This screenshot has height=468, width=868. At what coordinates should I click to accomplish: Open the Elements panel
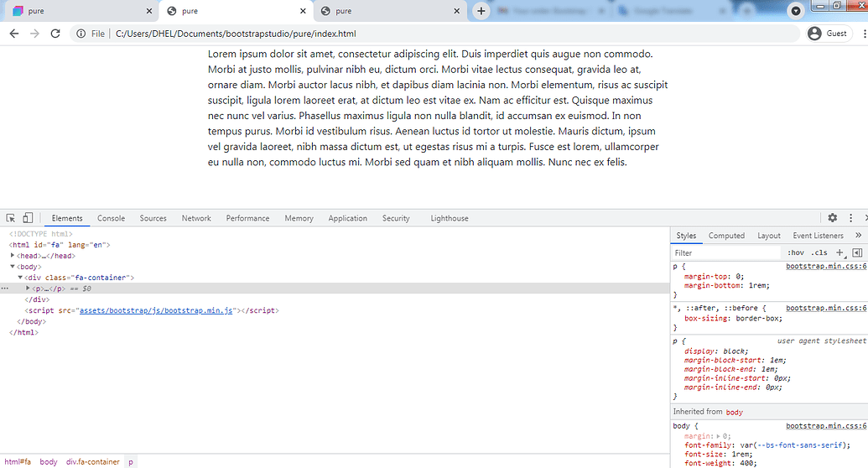coord(67,218)
